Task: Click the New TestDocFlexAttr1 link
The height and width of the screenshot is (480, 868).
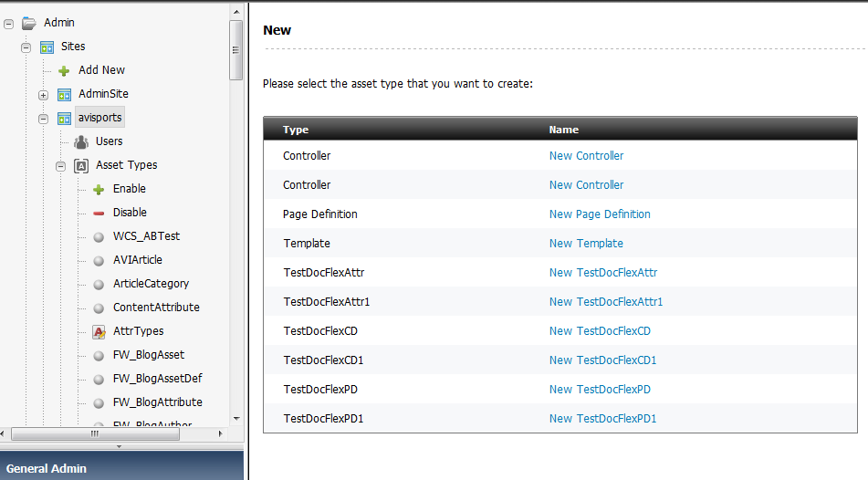Action: [x=606, y=302]
